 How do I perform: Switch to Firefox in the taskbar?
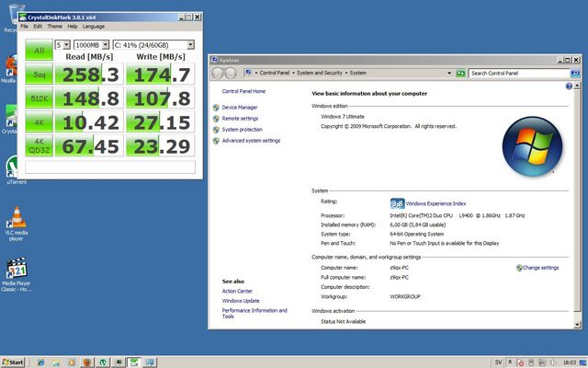pyautogui.click(x=87, y=362)
